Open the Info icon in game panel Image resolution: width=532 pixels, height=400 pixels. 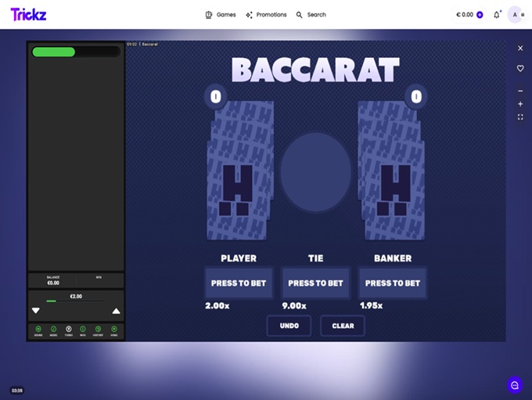tap(83, 330)
